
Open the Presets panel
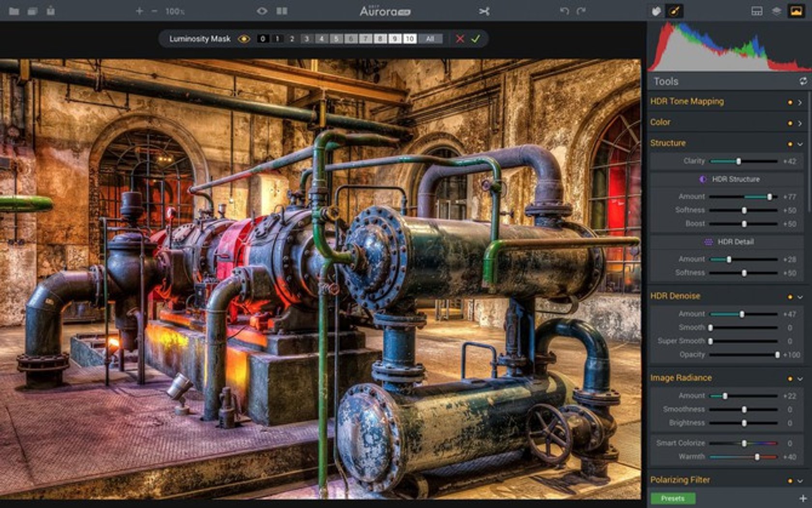(673, 498)
